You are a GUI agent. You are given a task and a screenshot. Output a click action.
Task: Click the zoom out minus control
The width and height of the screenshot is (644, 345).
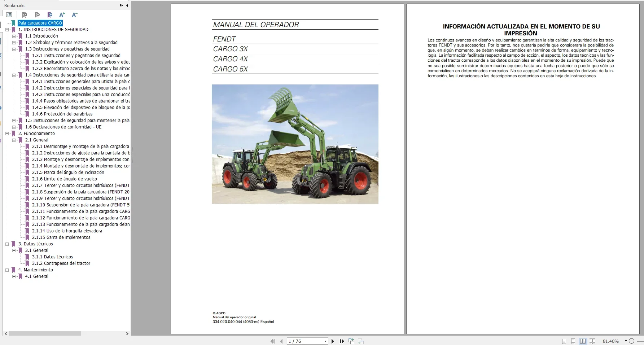click(x=631, y=341)
